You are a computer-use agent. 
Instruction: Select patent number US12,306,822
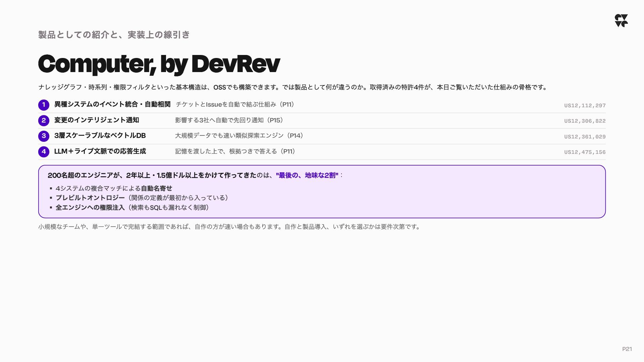(x=585, y=121)
